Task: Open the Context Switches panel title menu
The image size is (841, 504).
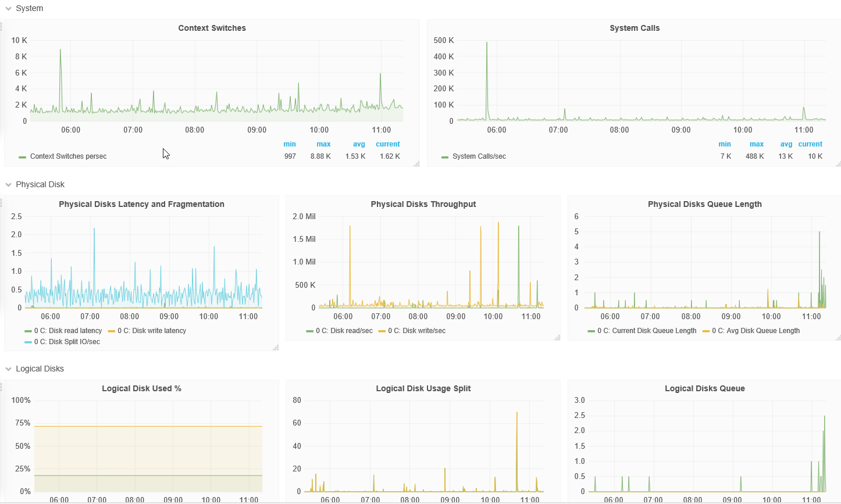Action: [x=212, y=28]
